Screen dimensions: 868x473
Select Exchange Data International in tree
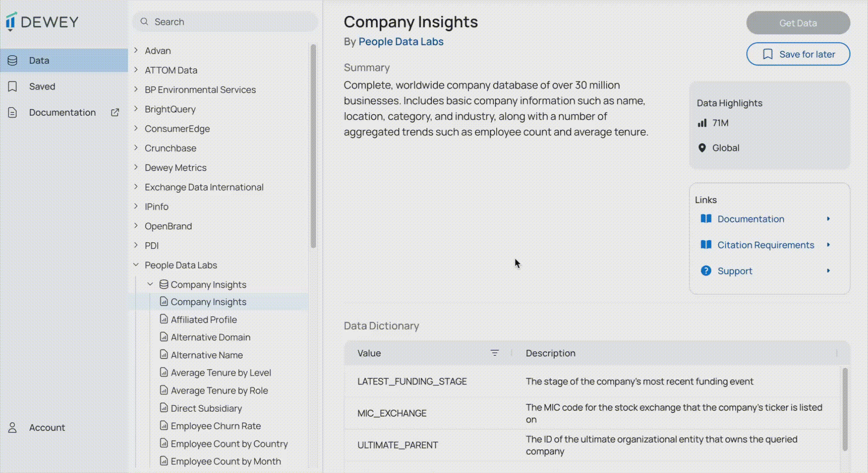tap(204, 187)
